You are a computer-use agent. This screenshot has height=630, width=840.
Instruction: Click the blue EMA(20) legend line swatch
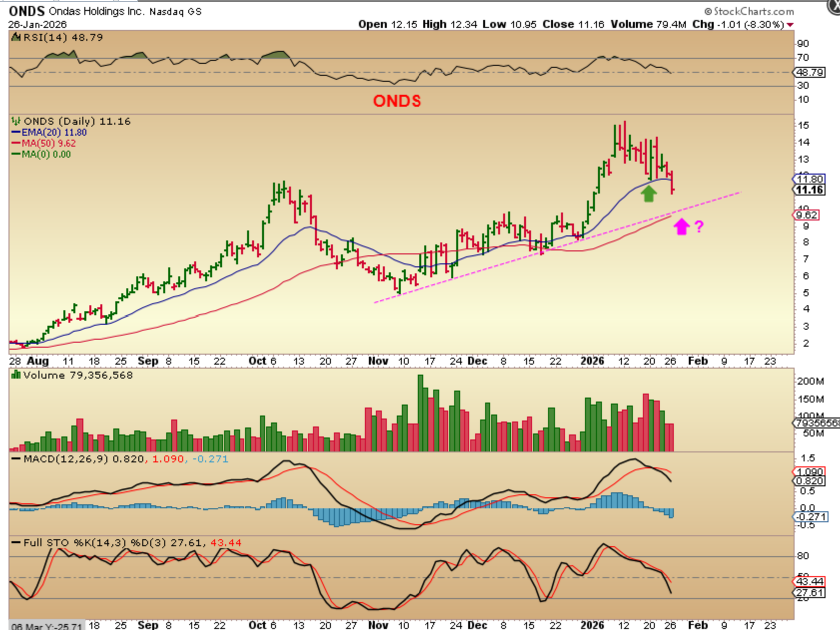pyautogui.click(x=16, y=133)
